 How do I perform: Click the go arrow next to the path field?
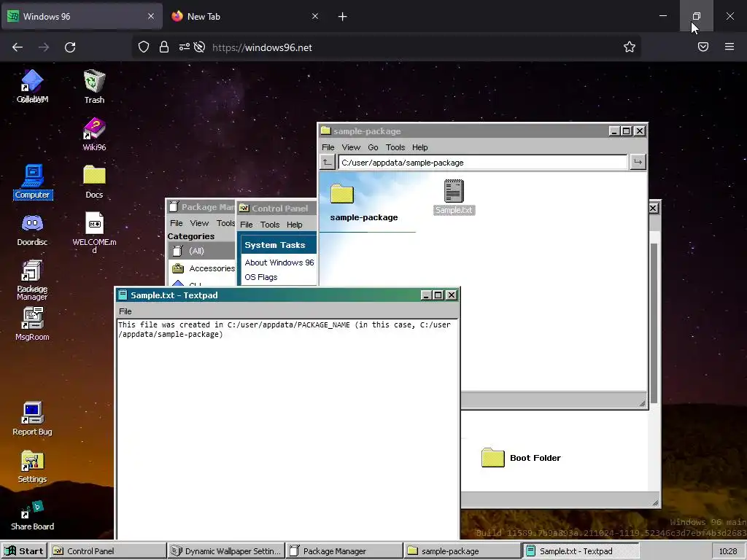pyautogui.click(x=638, y=163)
